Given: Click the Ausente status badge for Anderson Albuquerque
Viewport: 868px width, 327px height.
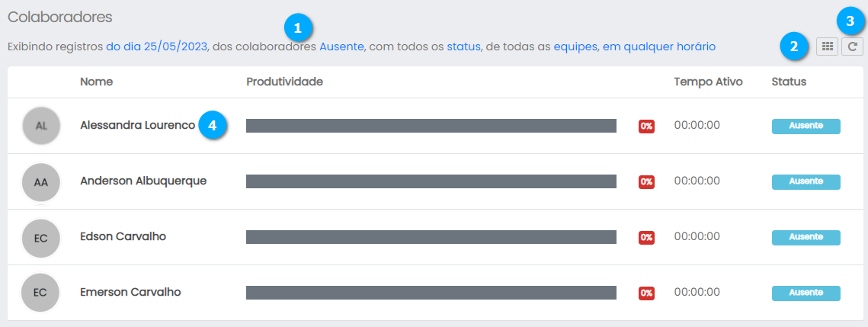Looking at the screenshot, I should 806,181.
